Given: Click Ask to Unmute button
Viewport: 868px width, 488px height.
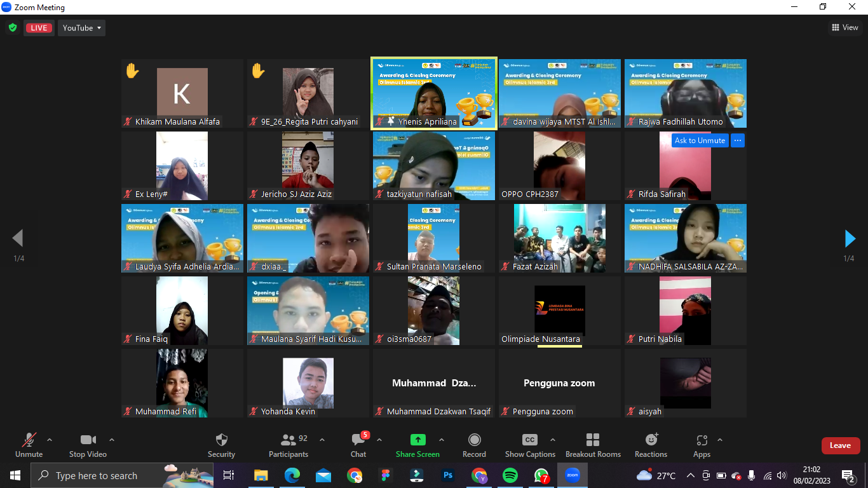Looking at the screenshot, I should pyautogui.click(x=700, y=140).
